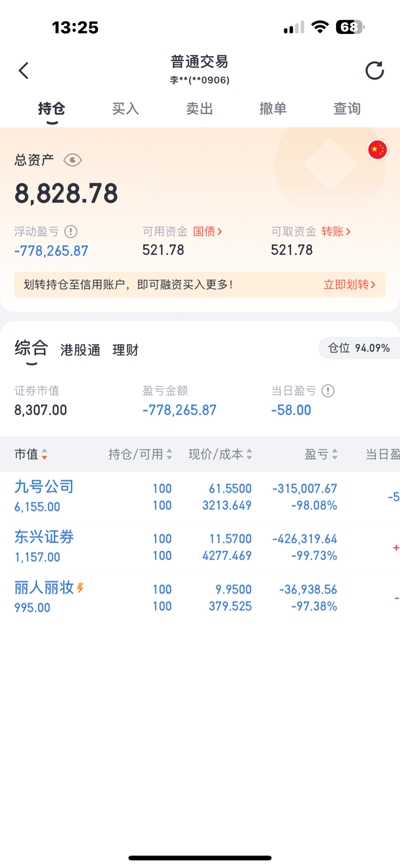Open the 转账 link
Image resolution: width=400 pixels, height=868 pixels.
336,231
